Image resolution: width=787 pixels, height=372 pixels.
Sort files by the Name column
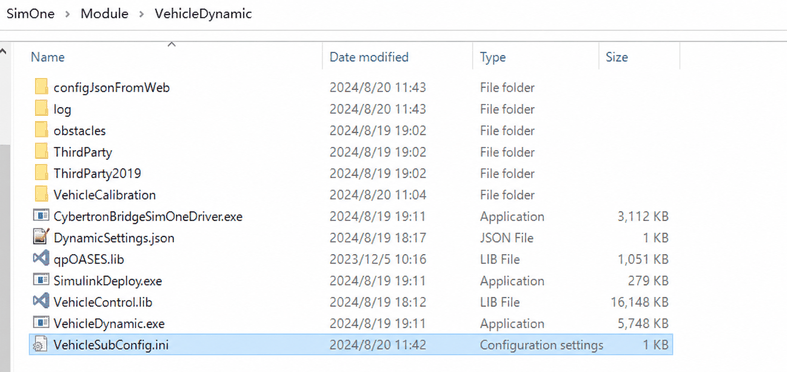coord(48,57)
